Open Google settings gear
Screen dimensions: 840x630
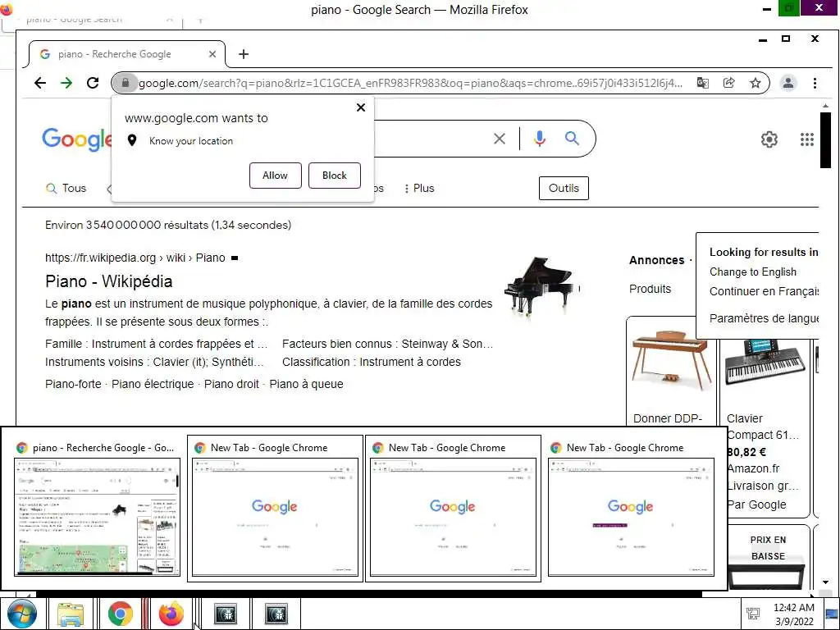coord(769,139)
